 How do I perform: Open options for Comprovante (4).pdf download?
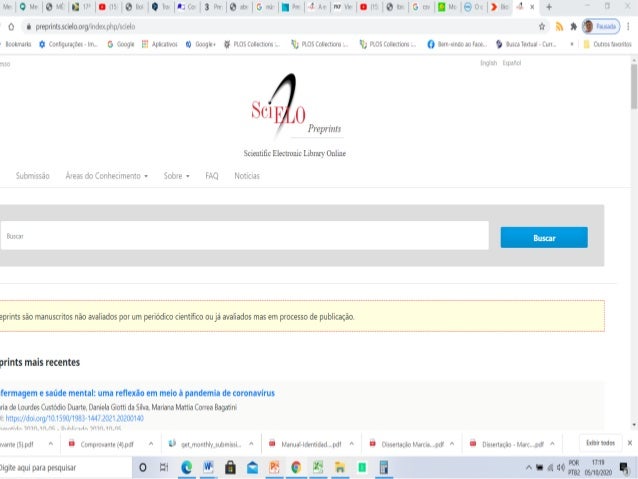[x=151, y=444]
